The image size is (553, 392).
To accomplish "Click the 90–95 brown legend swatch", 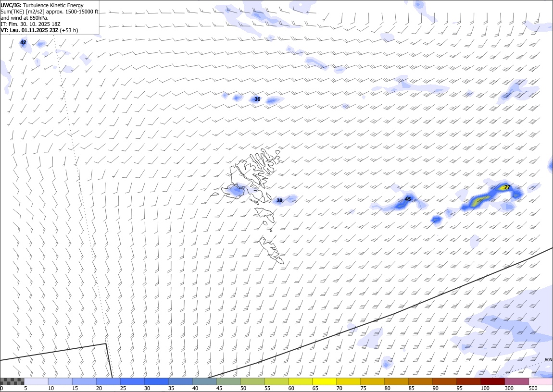I will 444,381.
